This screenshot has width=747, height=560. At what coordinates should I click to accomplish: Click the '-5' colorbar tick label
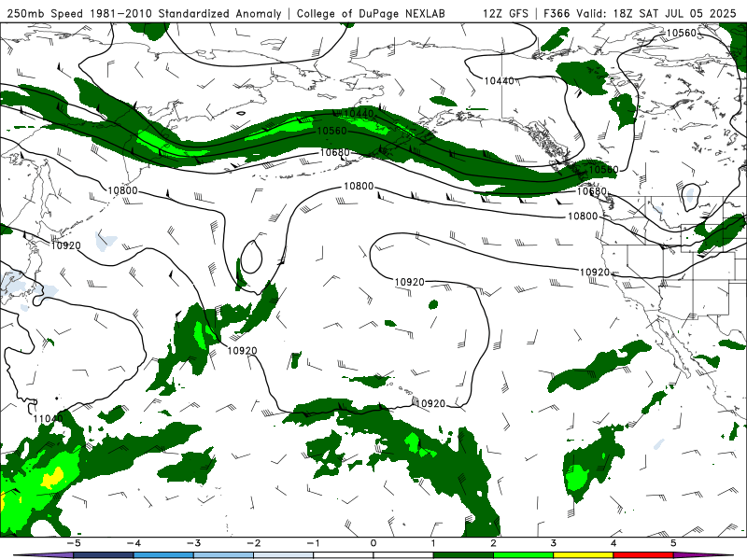click(x=73, y=543)
